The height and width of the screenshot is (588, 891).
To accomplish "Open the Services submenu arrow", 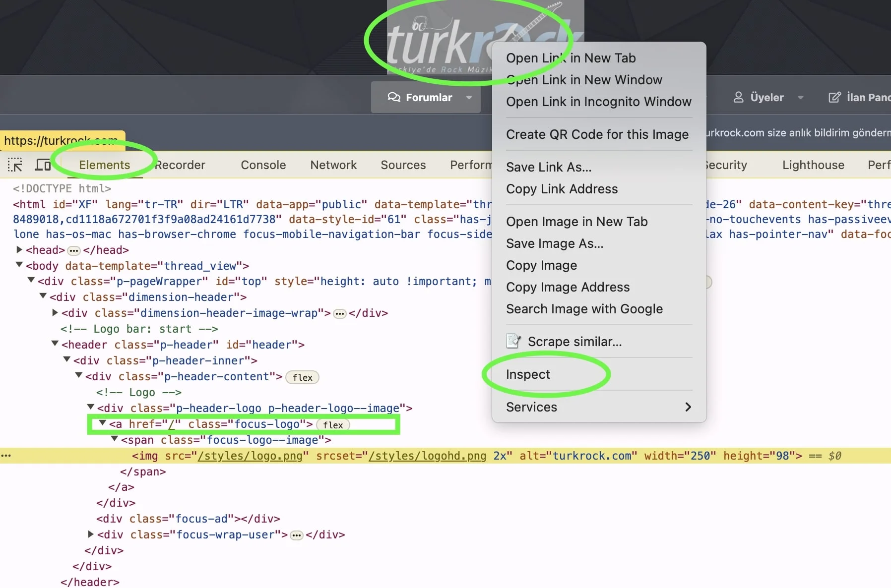I will click(688, 407).
